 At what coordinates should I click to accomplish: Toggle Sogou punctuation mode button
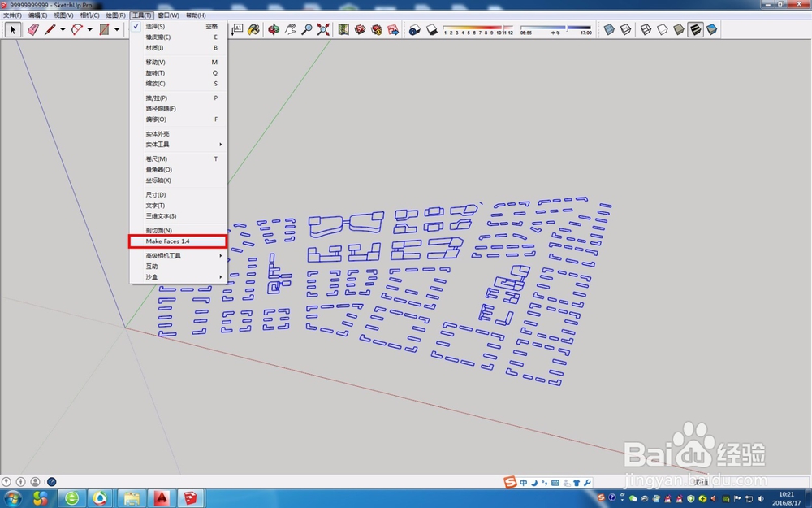[544, 483]
